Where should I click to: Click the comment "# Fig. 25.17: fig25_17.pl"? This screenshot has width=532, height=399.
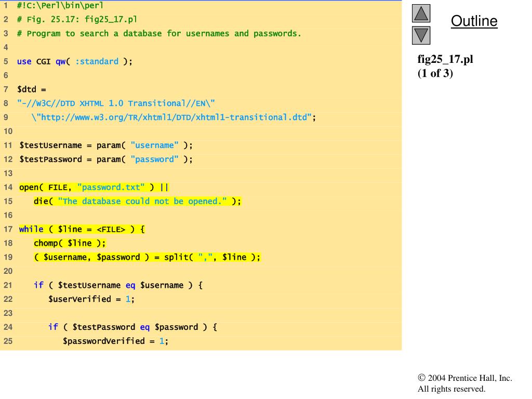[77, 19]
